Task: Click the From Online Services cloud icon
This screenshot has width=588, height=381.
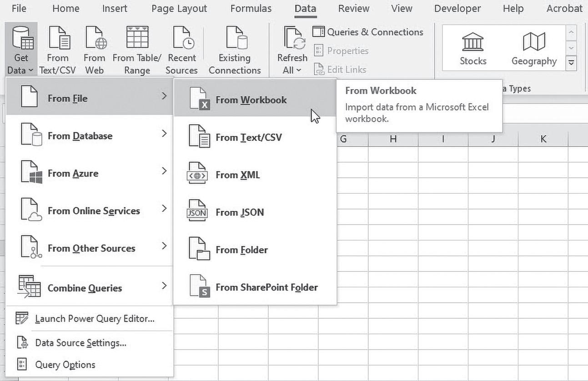Action: coord(31,210)
